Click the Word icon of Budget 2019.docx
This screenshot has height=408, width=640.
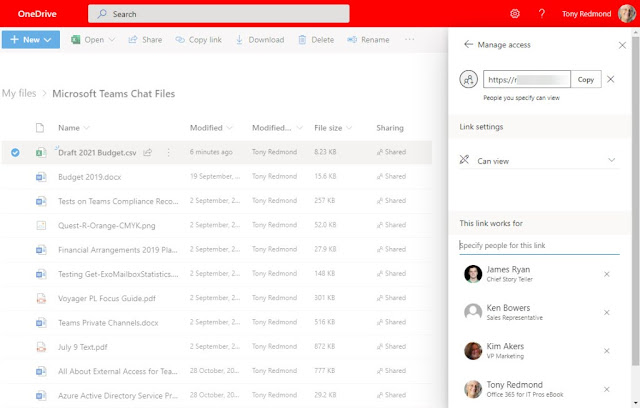[x=41, y=177]
